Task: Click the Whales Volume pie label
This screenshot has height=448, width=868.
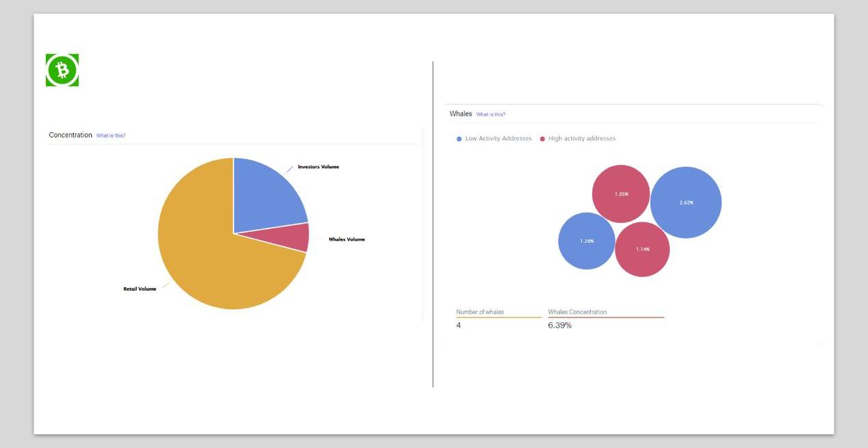Action: [x=346, y=239]
